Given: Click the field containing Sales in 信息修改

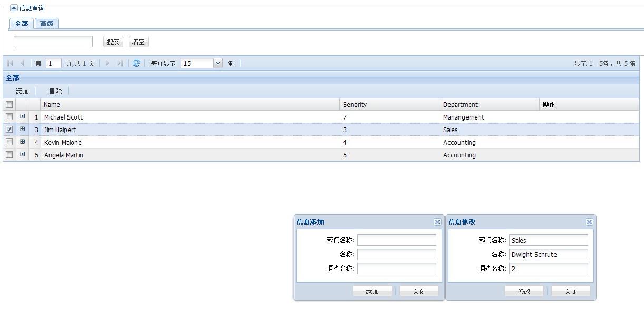Looking at the screenshot, I should tap(549, 240).
